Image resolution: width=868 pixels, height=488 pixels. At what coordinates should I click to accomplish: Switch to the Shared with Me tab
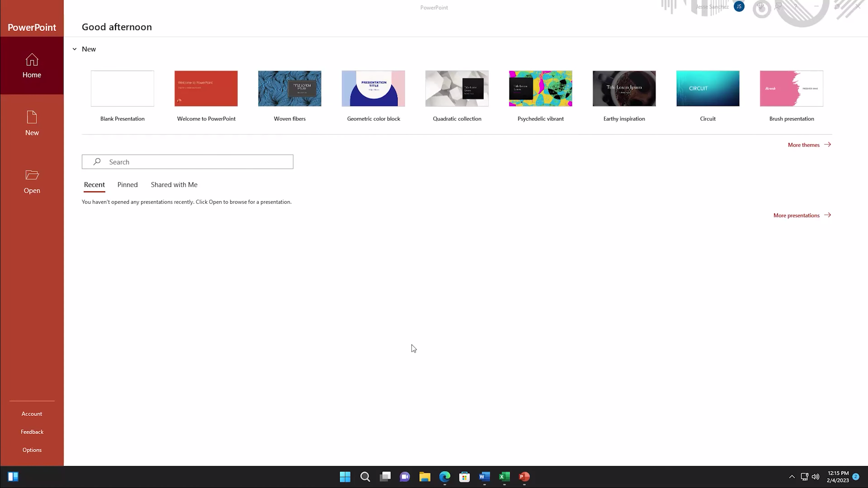point(174,185)
